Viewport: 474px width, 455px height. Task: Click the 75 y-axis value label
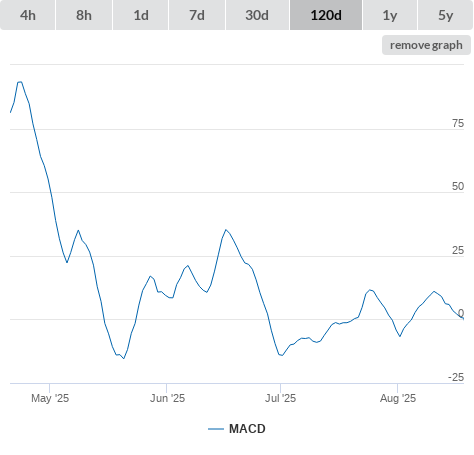(458, 124)
